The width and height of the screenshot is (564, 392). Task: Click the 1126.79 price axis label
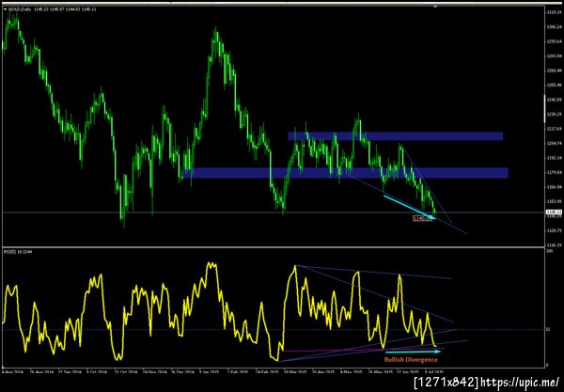[554, 230]
